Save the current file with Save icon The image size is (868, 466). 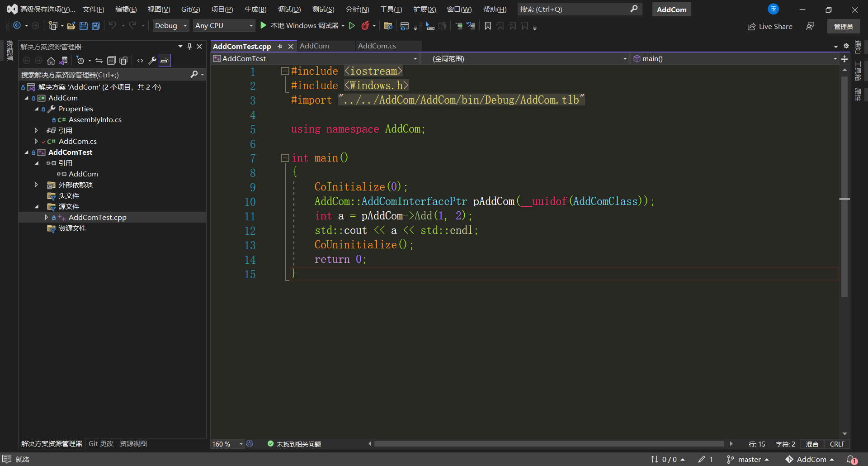click(x=84, y=26)
